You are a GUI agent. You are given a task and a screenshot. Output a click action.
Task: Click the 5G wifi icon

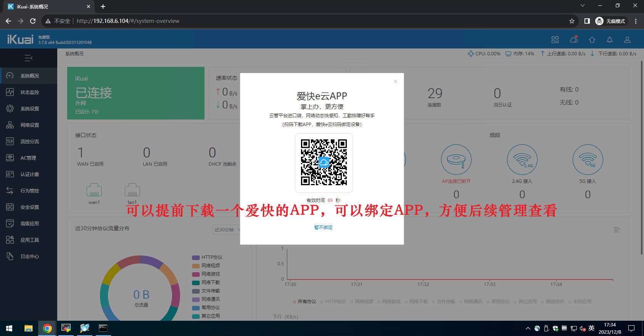pyautogui.click(x=588, y=160)
